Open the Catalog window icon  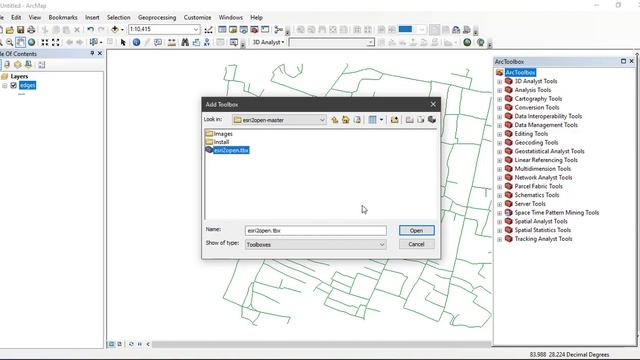point(233,30)
